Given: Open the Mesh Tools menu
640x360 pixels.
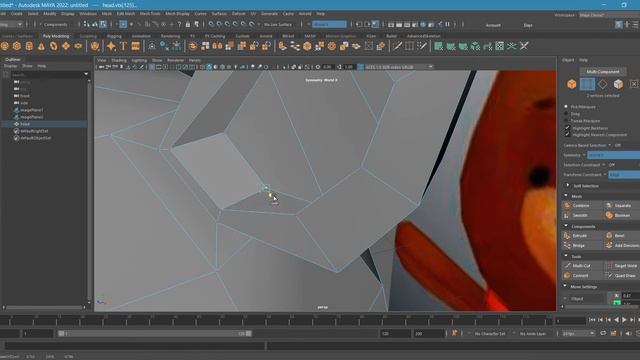Looking at the screenshot, I should [150, 14].
